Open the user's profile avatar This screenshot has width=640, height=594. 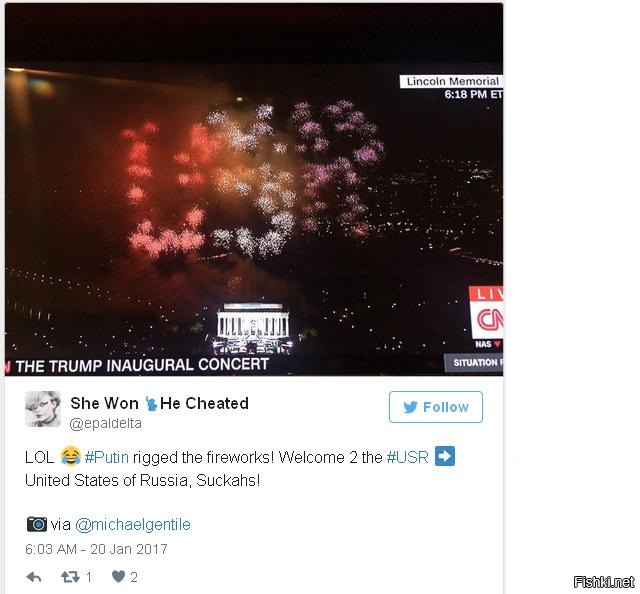(43, 409)
